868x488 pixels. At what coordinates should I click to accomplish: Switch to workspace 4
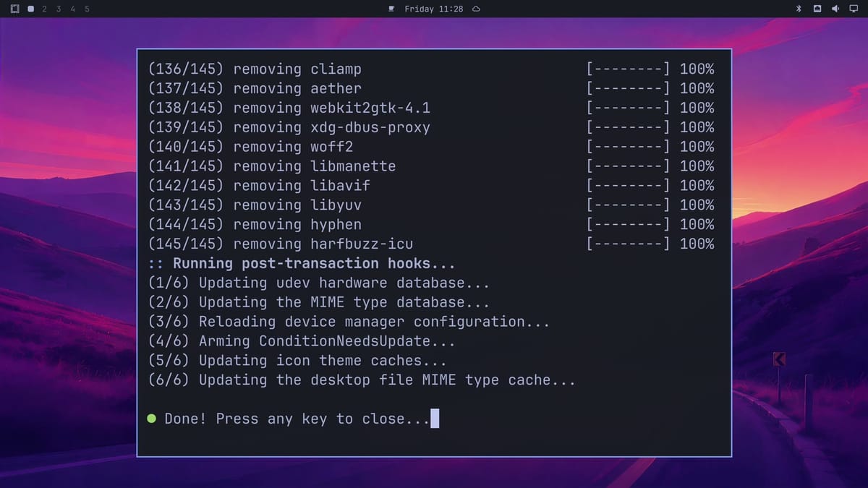click(73, 9)
